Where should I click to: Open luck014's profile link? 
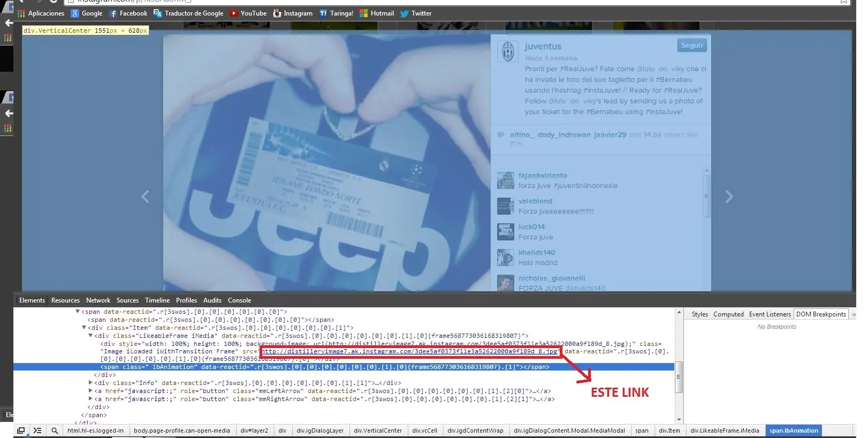click(x=531, y=227)
